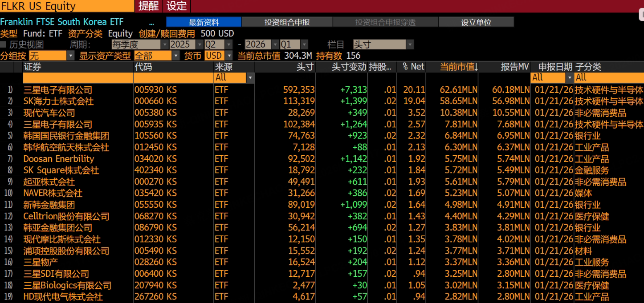This screenshot has height=303, width=644.
Task: Enable the 历史视图 checkbox
Action: (x=3, y=44)
